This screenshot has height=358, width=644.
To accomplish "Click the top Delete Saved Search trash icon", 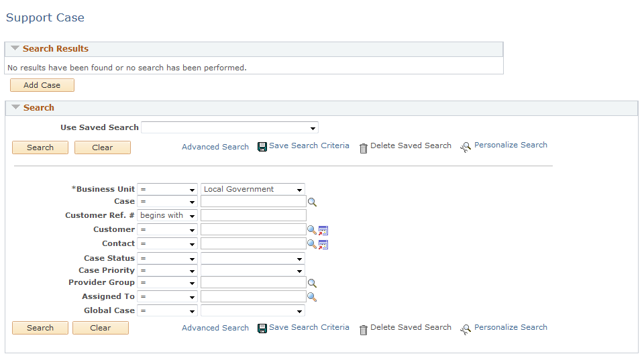I will point(364,148).
